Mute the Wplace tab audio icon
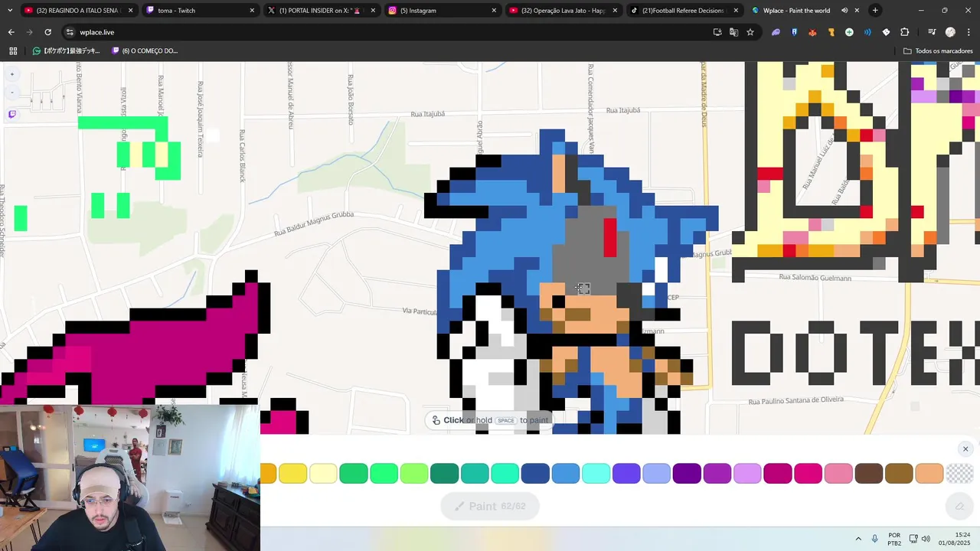 [844, 11]
